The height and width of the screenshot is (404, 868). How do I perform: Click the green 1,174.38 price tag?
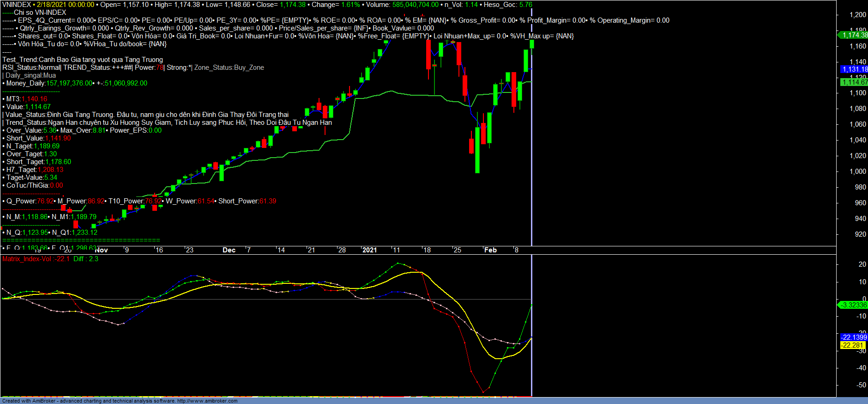coord(854,35)
